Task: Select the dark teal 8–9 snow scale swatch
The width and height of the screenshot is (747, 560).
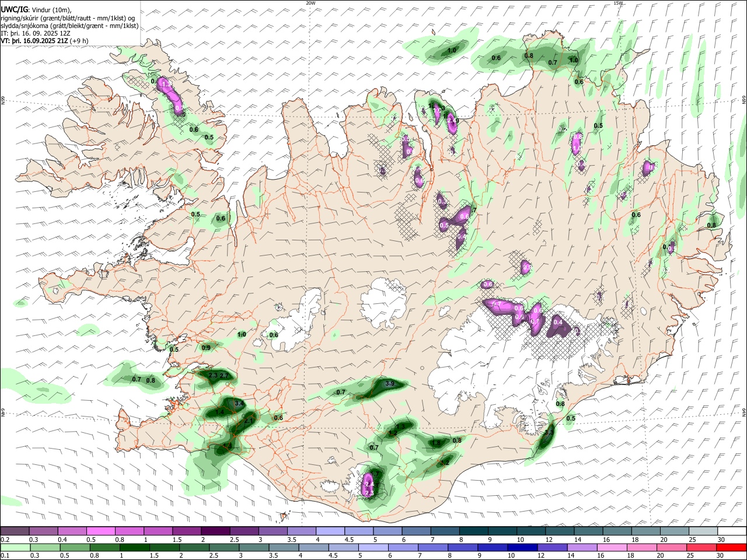Action: click(474, 531)
